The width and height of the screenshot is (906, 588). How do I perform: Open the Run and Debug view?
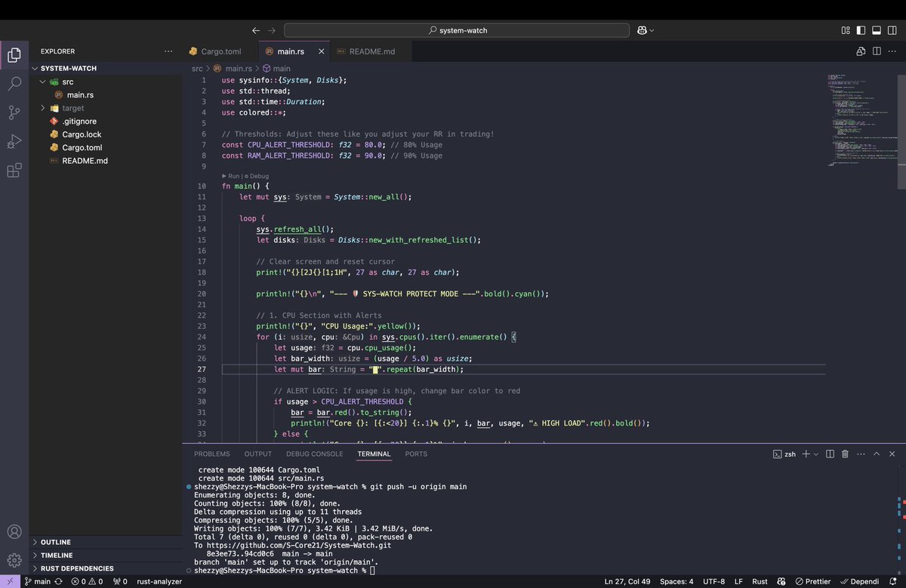[x=14, y=142]
